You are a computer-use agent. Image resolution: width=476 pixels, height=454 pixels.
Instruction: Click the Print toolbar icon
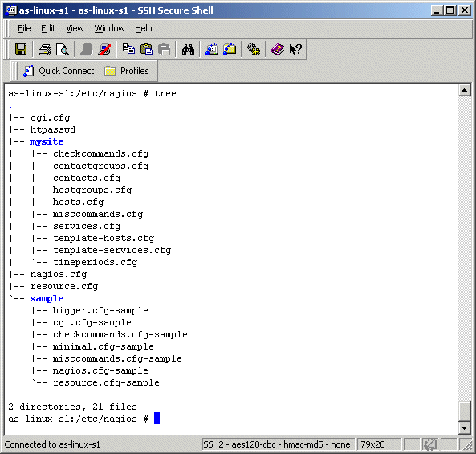(x=45, y=49)
